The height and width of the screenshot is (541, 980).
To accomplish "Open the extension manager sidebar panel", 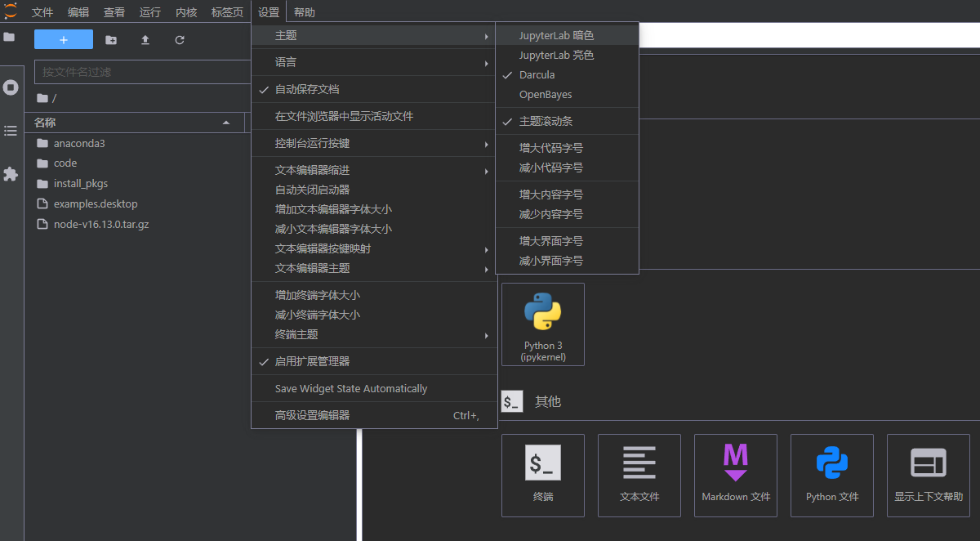I will [x=11, y=172].
